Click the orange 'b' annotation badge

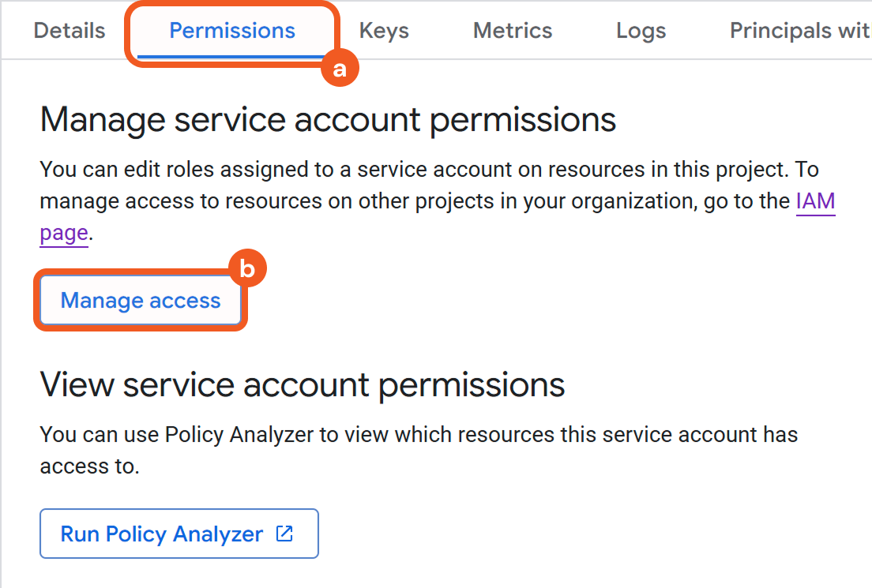point(247,270)
